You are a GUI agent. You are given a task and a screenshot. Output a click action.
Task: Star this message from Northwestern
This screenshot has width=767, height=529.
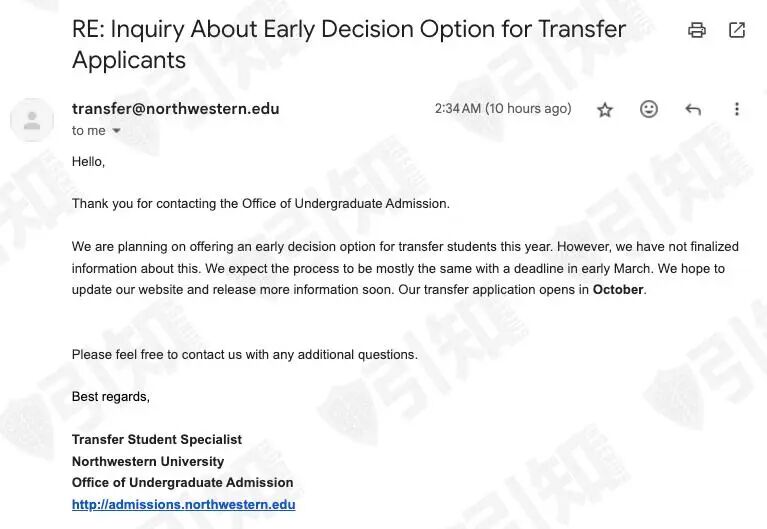point(605,110)
